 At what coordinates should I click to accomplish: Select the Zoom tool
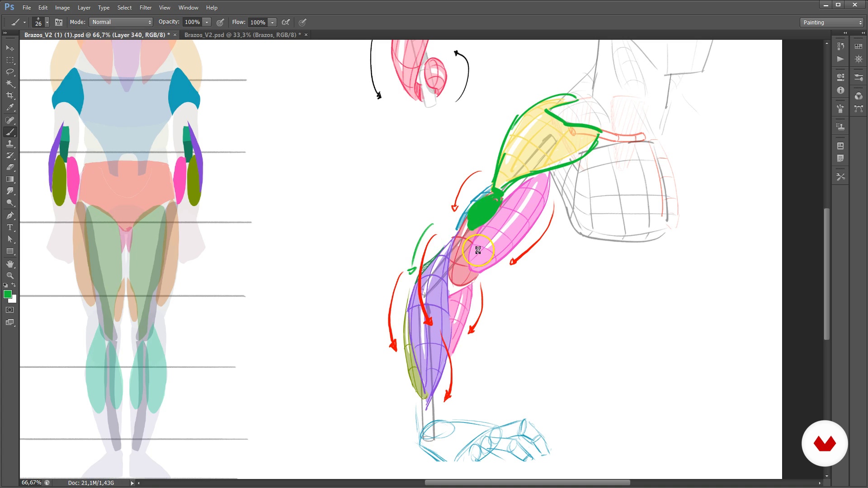(10, 276)
